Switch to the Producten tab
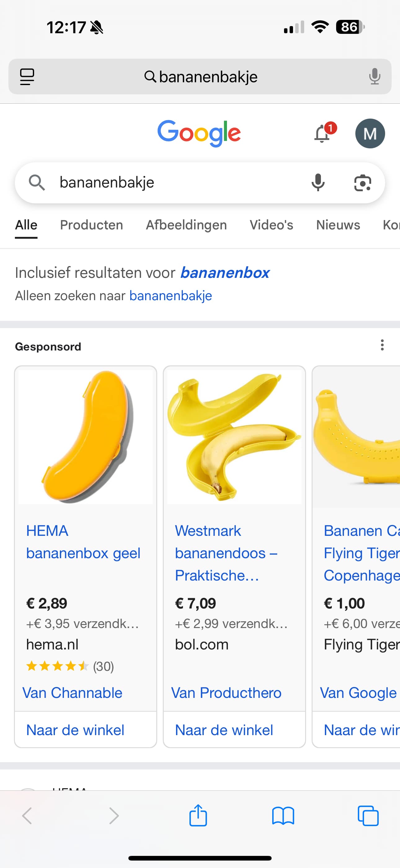 [91, 225]
